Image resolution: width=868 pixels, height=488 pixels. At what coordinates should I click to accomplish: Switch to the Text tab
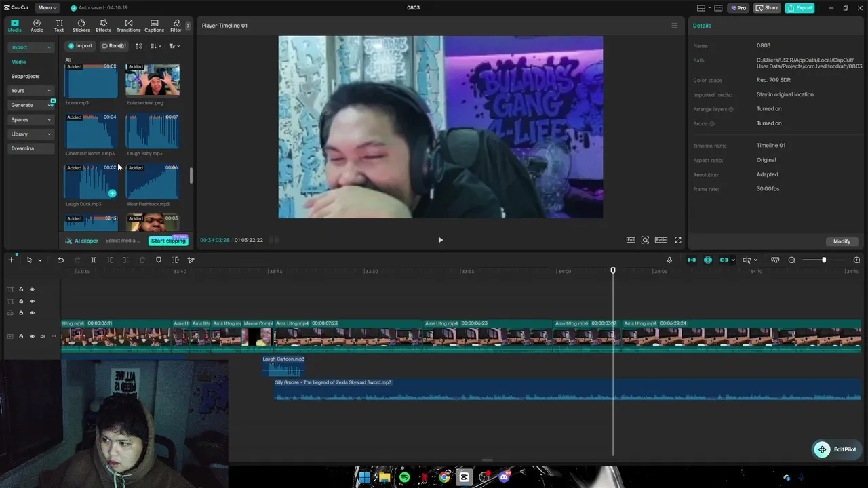coord(59,26)
